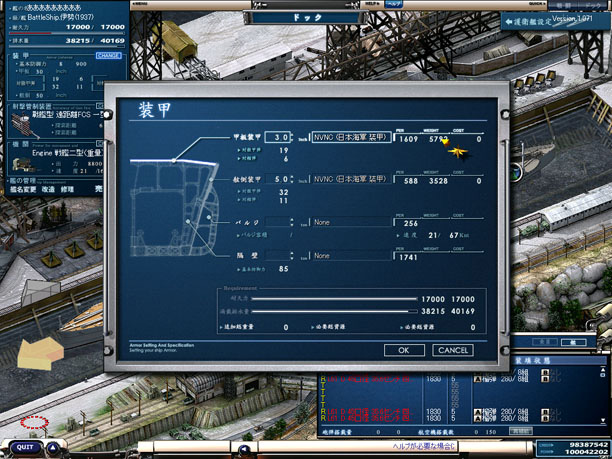Click the fire control system FCS icon
612x459 pixels.
pyautogui.click(x=24, y=125)
